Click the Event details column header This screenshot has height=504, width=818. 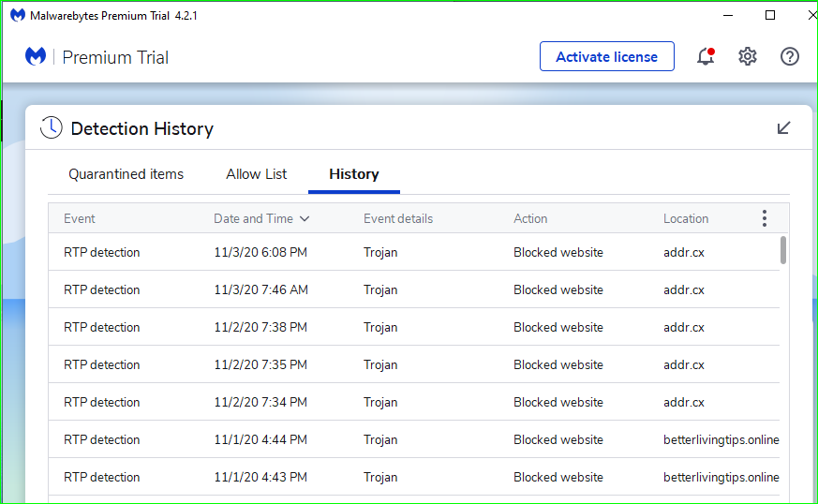pos(398,218)
